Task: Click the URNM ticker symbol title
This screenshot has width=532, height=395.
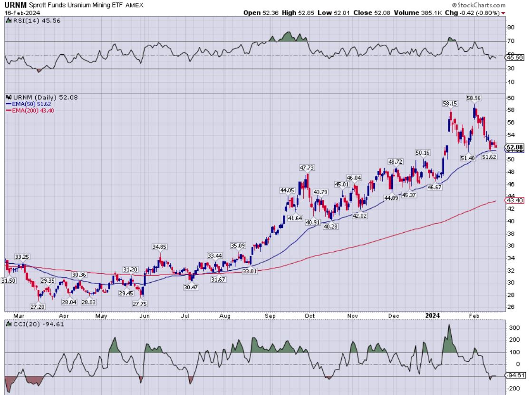Action: point(15,5)
